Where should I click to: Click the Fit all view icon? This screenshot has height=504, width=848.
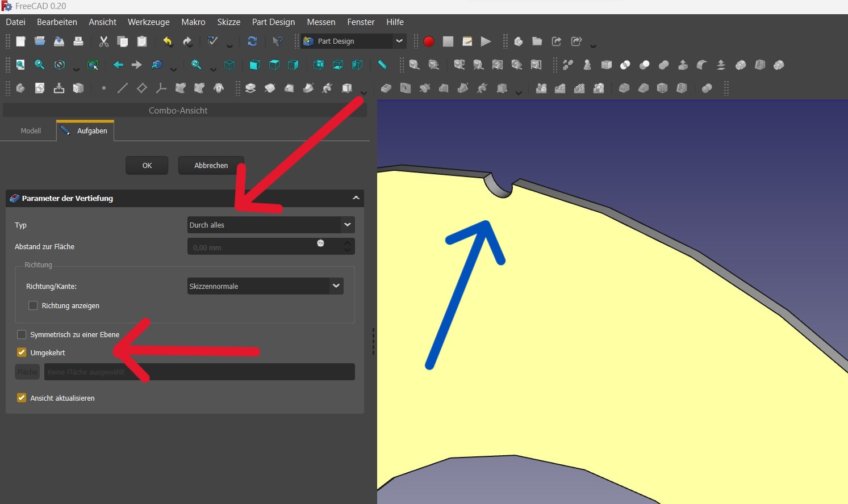pos(20,65)
